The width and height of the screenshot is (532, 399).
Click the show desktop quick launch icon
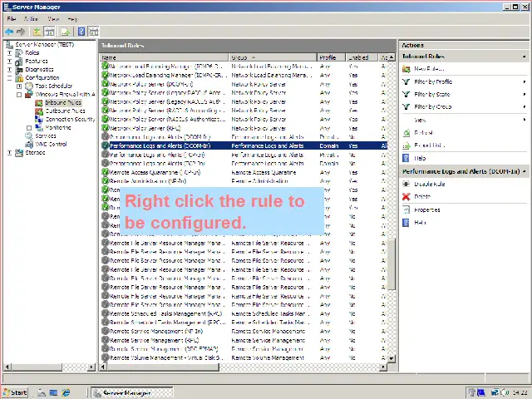click(x=53, y=392)
